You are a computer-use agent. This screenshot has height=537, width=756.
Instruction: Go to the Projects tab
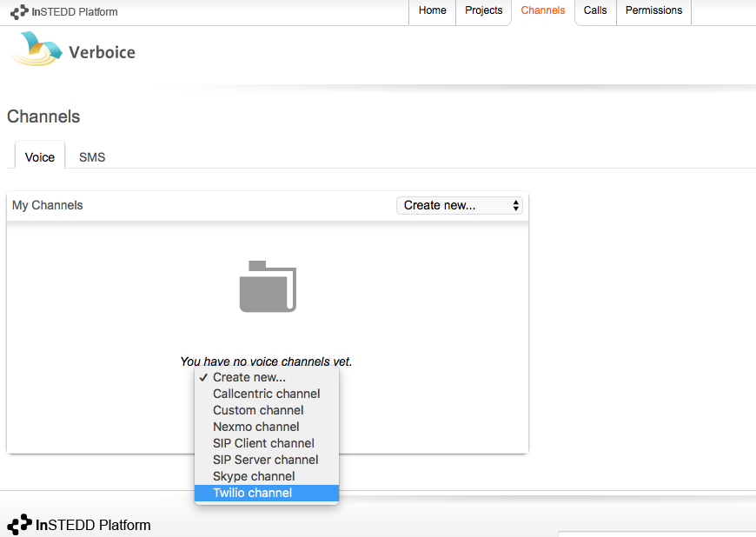click(x=484, y=10)
